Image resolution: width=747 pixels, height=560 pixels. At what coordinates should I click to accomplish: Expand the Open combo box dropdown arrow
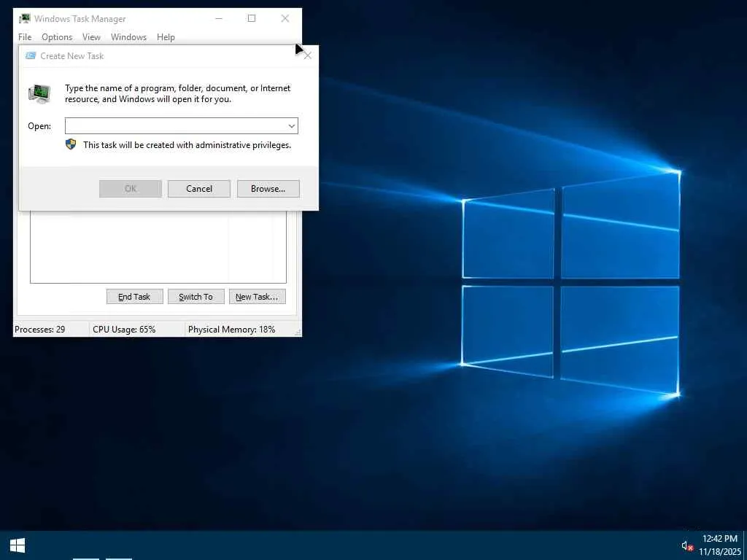(292, 125)
